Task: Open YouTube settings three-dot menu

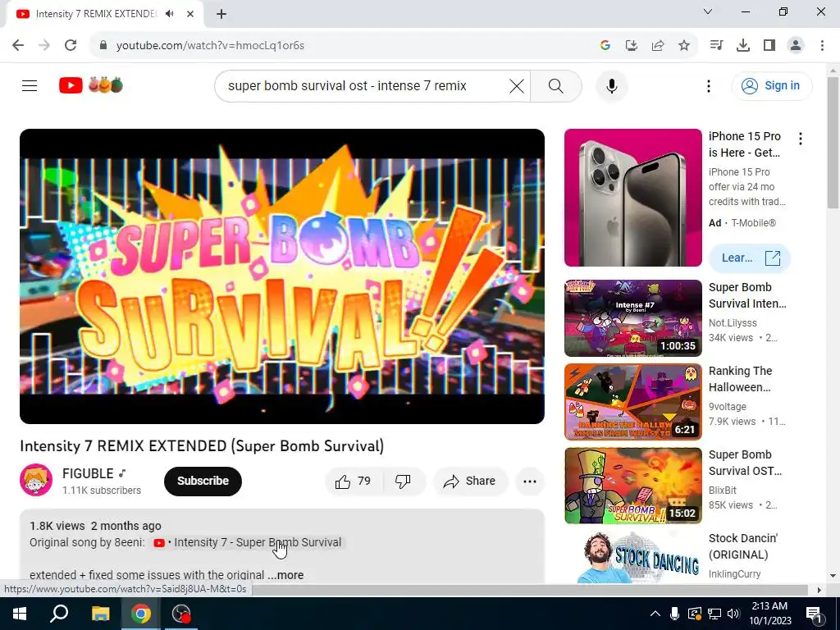Action: pyautogui.click(x=708, y=85)
